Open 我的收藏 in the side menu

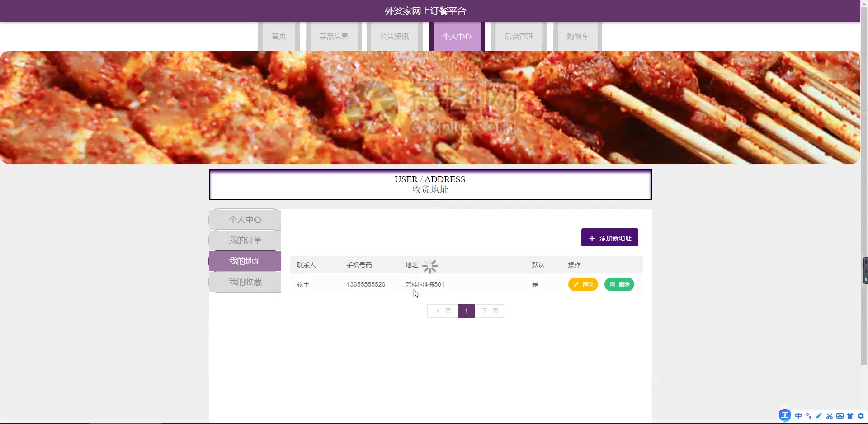(245, 282)
